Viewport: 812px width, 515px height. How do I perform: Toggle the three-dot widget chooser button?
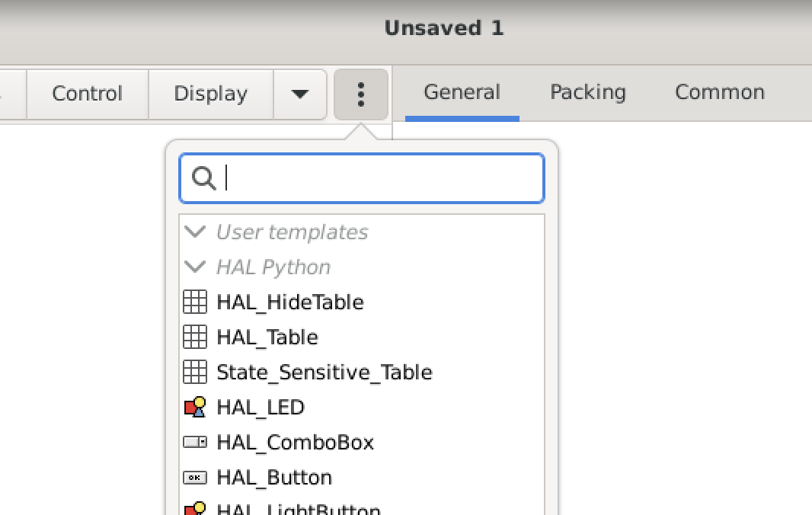coord(361,94)
